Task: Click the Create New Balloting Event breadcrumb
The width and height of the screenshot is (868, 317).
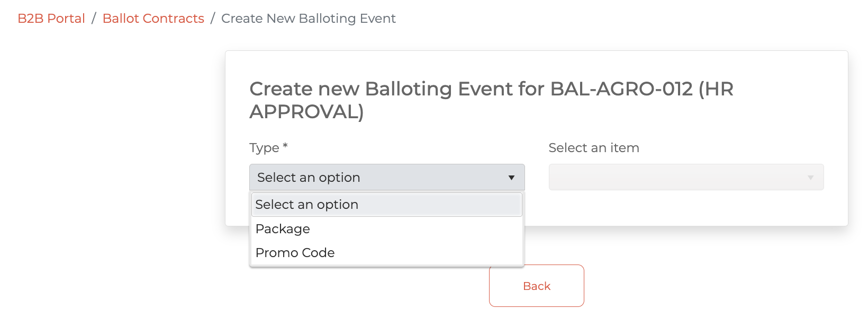Action: [x=308, y=19]
